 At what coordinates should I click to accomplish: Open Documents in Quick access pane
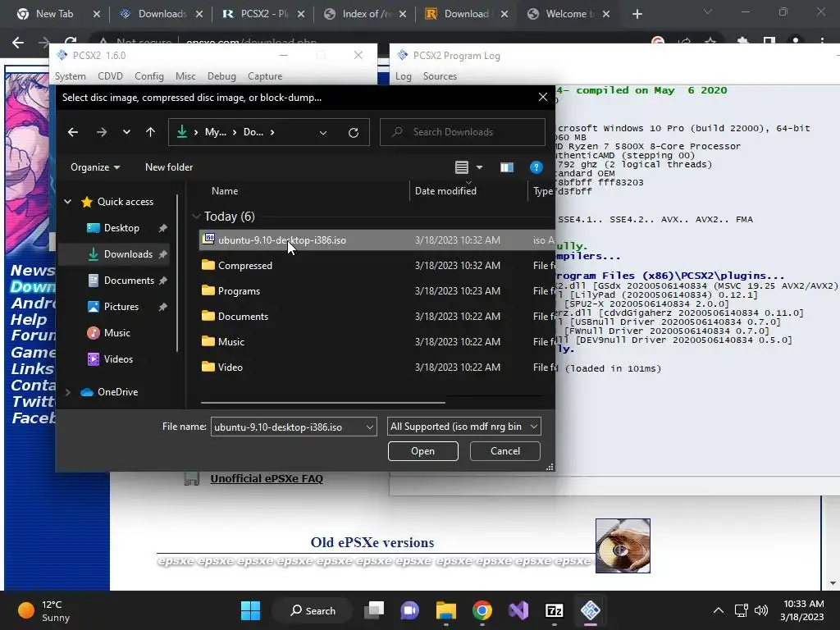coord(129,281)
